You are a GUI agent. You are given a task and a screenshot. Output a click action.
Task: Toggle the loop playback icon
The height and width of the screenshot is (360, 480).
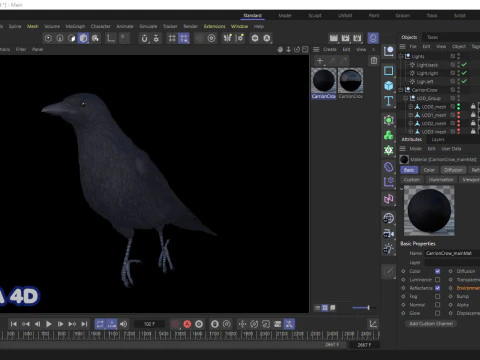[x=100, y=324]
